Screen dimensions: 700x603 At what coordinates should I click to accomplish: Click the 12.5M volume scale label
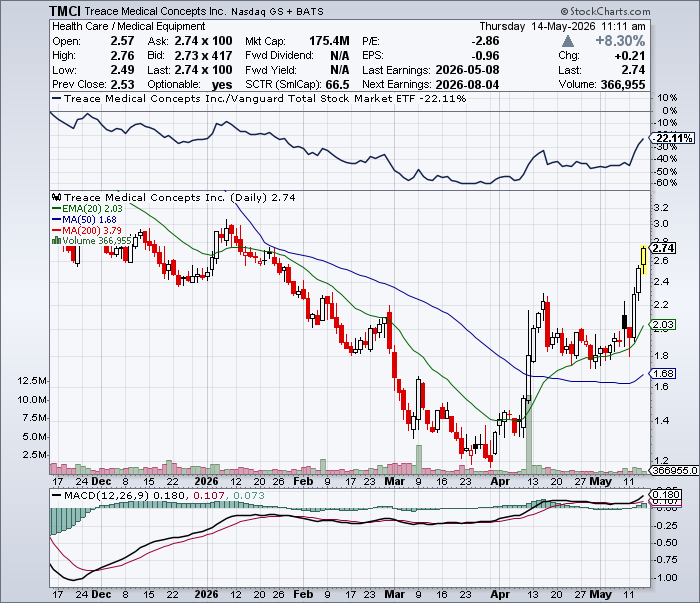click(32, 381)
